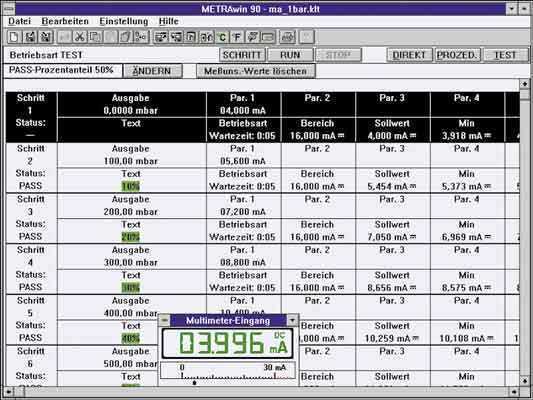Activate the TEST mode button
Screen dimensions: 533x400
tap(505, 55)
